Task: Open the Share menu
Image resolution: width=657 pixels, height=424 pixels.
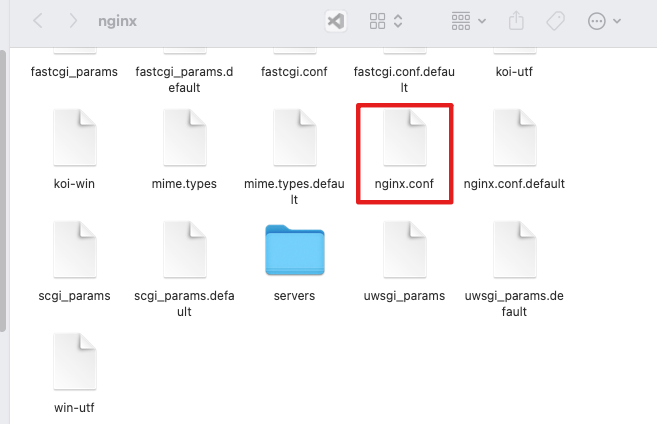Action: point(516,21)
